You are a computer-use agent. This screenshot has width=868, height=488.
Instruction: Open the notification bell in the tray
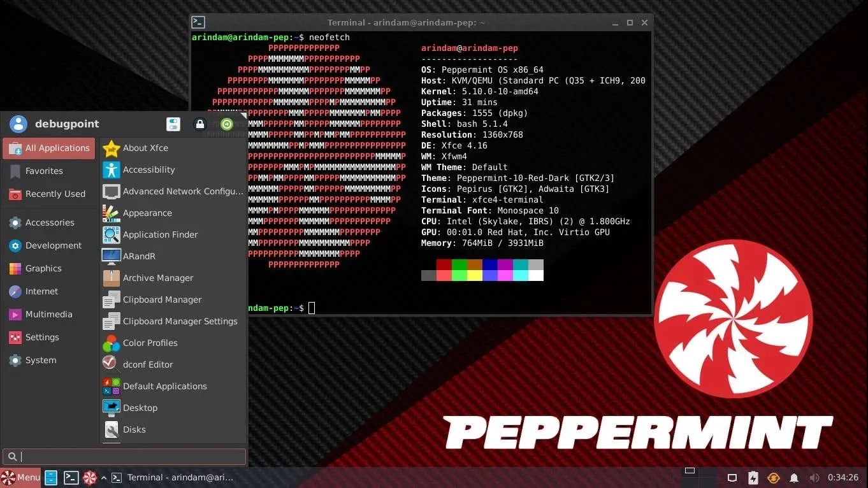pos(793,477)
